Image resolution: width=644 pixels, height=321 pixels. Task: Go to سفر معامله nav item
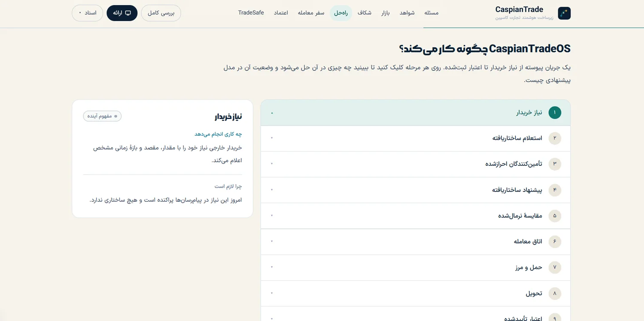click(311, 13)
